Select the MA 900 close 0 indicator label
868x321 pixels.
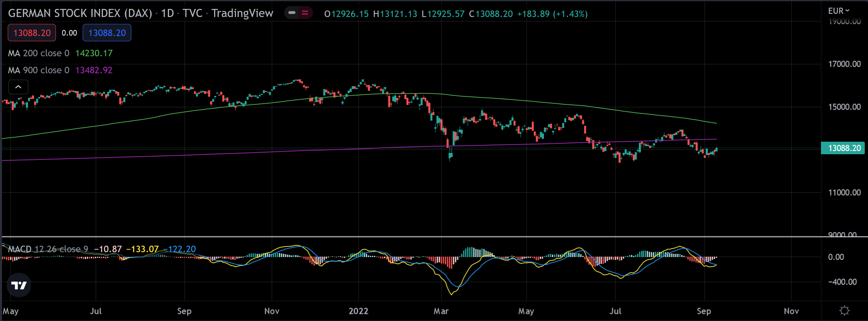(x=39, y=70)
